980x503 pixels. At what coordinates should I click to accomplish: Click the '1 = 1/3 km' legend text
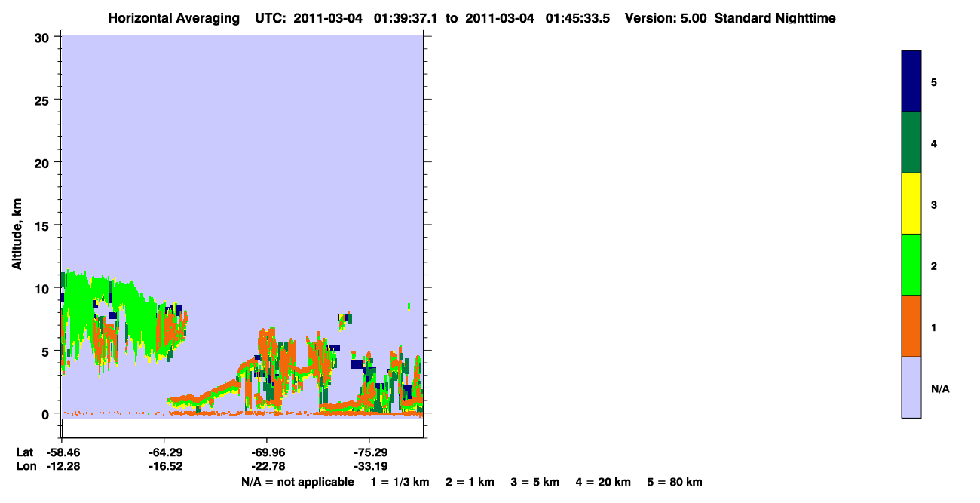400,482
